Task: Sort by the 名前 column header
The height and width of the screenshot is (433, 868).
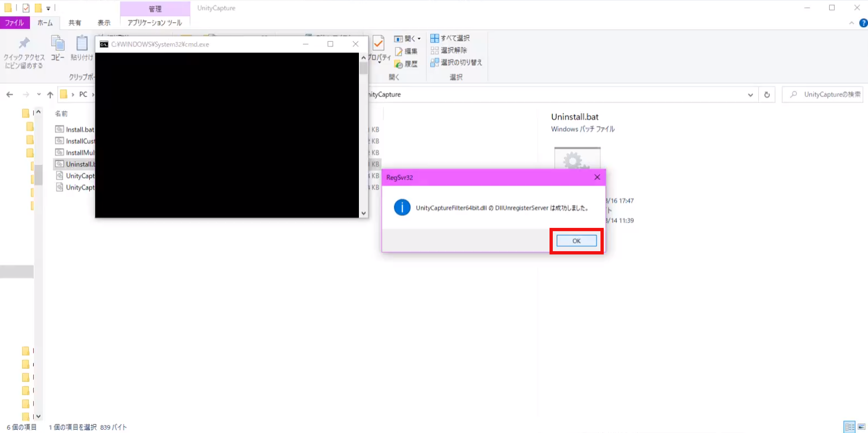Action: coord(61,114)
